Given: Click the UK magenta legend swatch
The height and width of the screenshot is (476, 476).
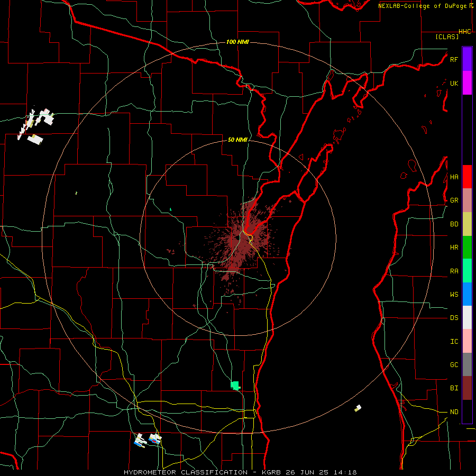Looking at the screenshot, I should tap(467, 83).
